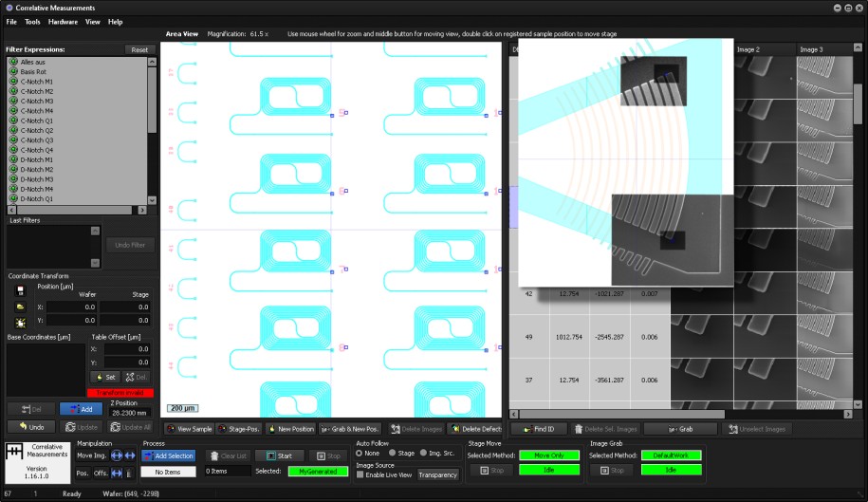
Task: Click the Image 3 column header
Action: [x=824, y=49]
